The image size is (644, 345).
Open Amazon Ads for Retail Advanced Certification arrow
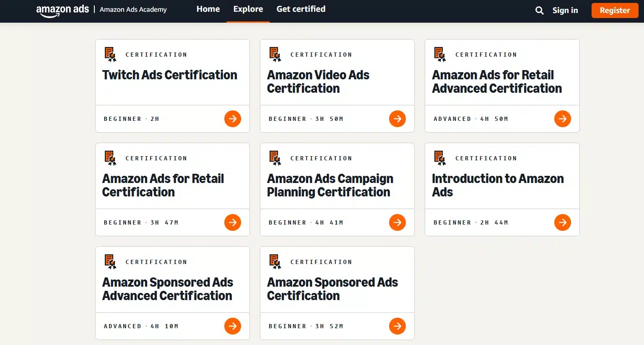(563, 119)
